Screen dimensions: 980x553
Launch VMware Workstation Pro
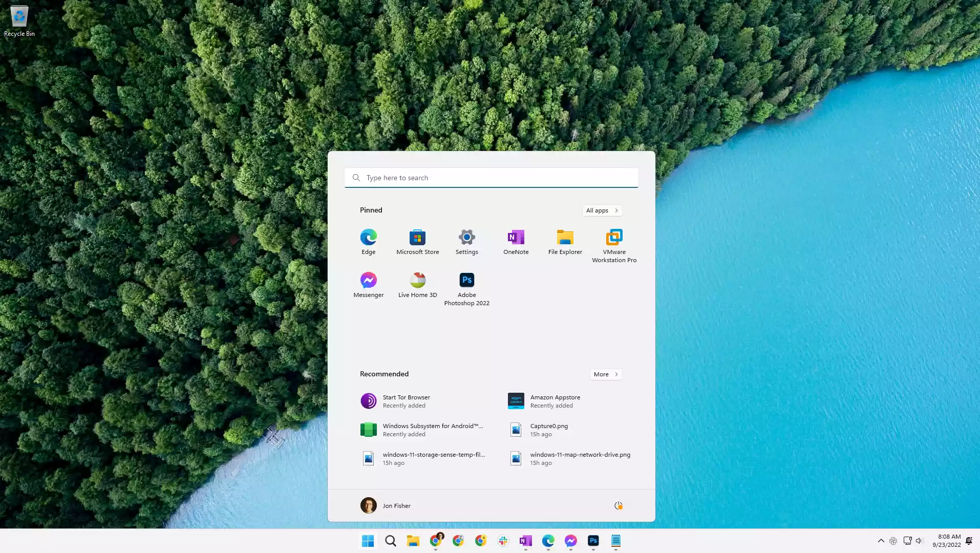(x=614, y=245)
